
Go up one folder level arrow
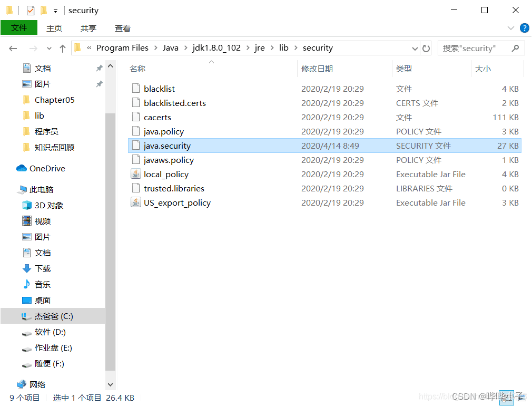63,48
